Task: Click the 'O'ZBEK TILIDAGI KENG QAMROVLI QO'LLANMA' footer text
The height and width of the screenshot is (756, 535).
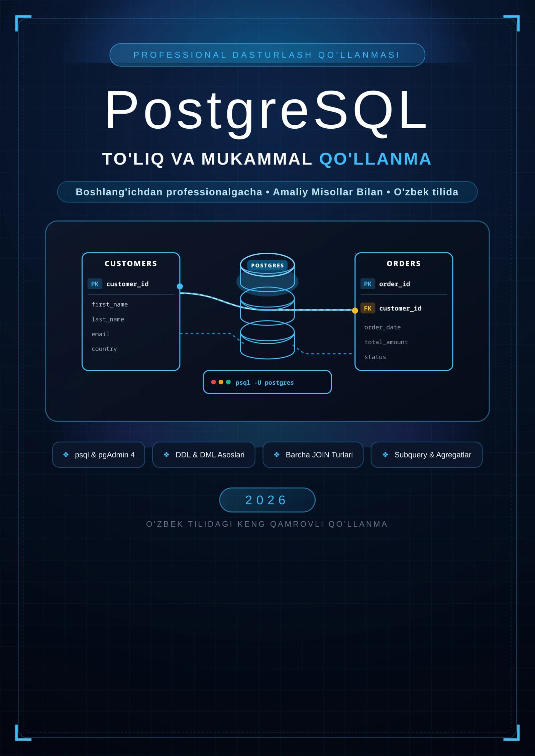Action: (267, 524)
